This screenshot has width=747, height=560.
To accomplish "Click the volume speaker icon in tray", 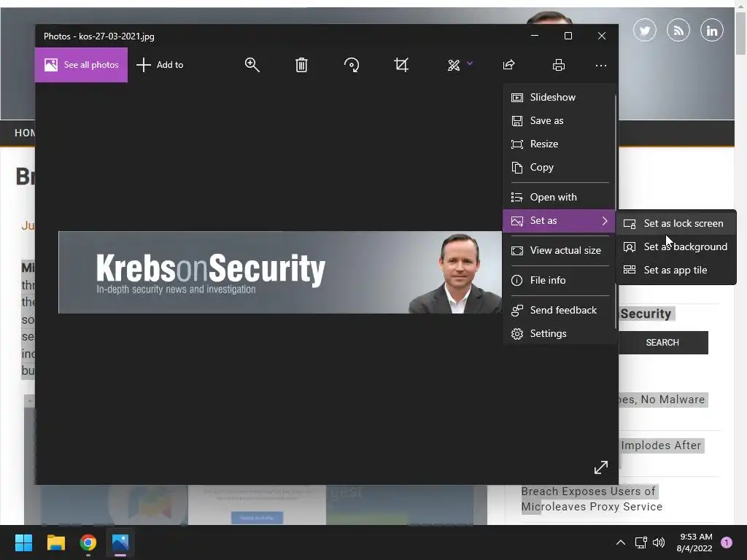I will click(x=659, y=542).
